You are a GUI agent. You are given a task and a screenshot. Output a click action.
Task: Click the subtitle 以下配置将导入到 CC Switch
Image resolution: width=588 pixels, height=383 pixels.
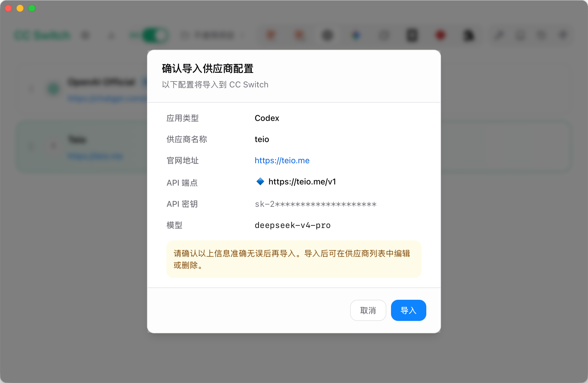(x=215, y=84)
